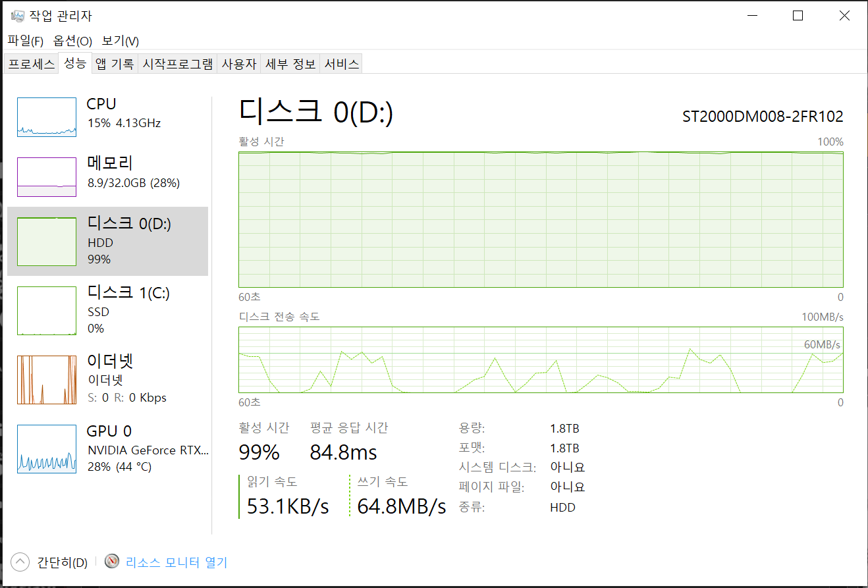Switch to the 세부 정보 tab
868x588 pixels.
coord(290,64)
